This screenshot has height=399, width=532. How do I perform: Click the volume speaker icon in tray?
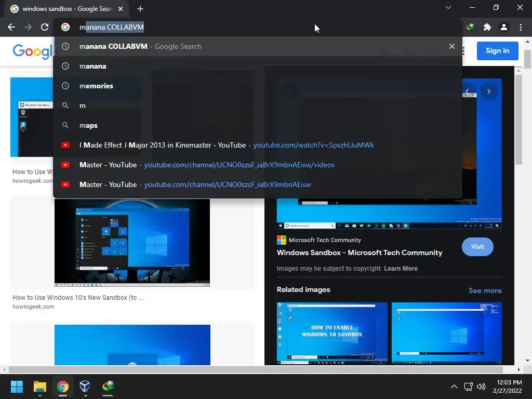coord(481,387)
